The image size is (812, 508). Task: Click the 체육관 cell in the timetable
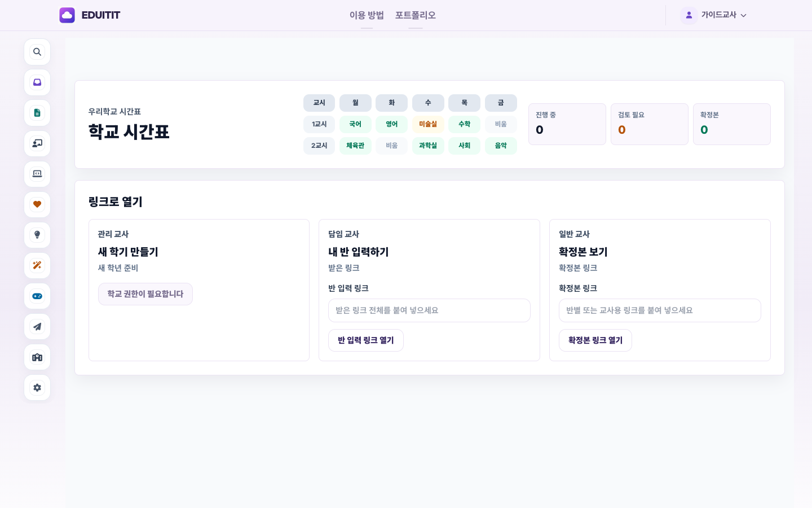pos(355,146)
